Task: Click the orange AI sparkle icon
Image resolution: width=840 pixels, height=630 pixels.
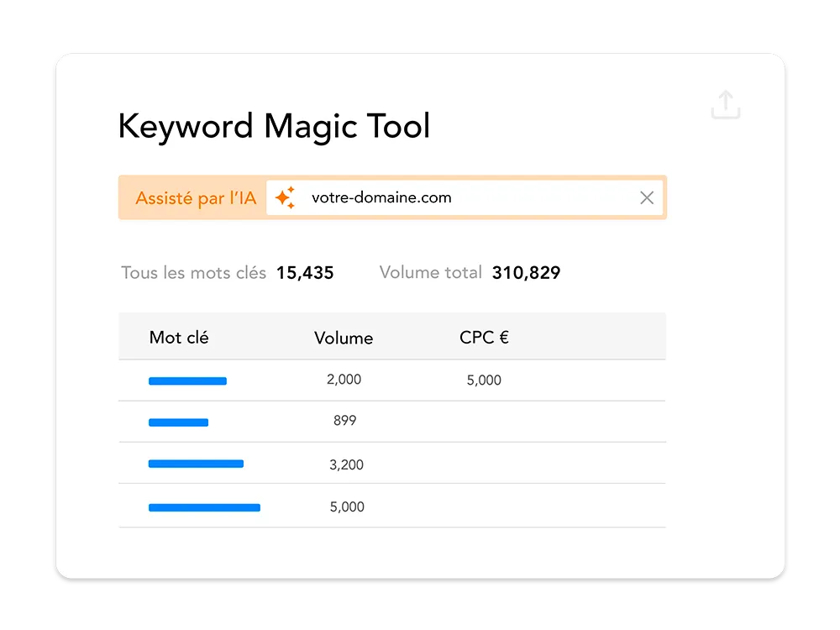Action: point(285,197)
